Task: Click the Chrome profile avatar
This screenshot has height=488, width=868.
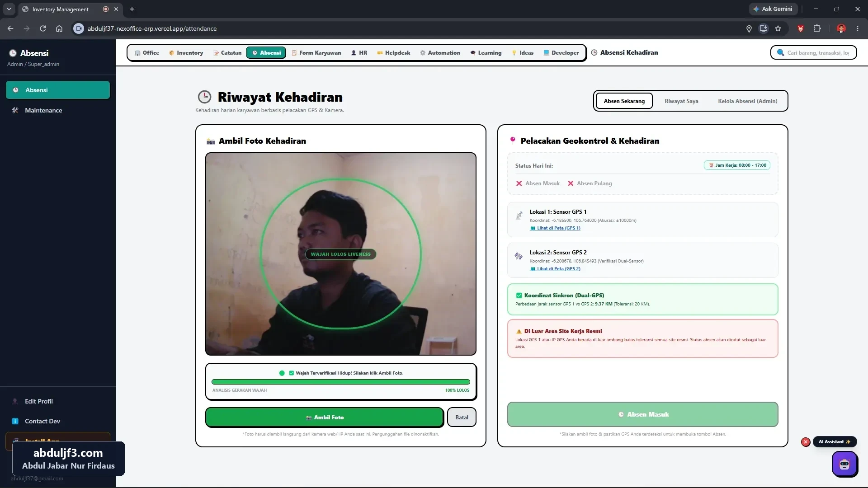Action: [x=841, y=28]
